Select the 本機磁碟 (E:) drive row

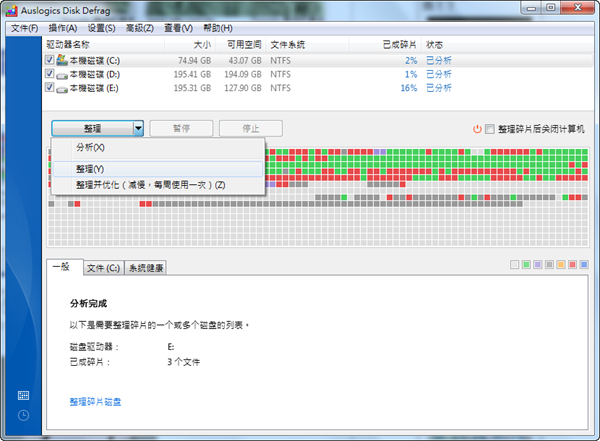318,88
